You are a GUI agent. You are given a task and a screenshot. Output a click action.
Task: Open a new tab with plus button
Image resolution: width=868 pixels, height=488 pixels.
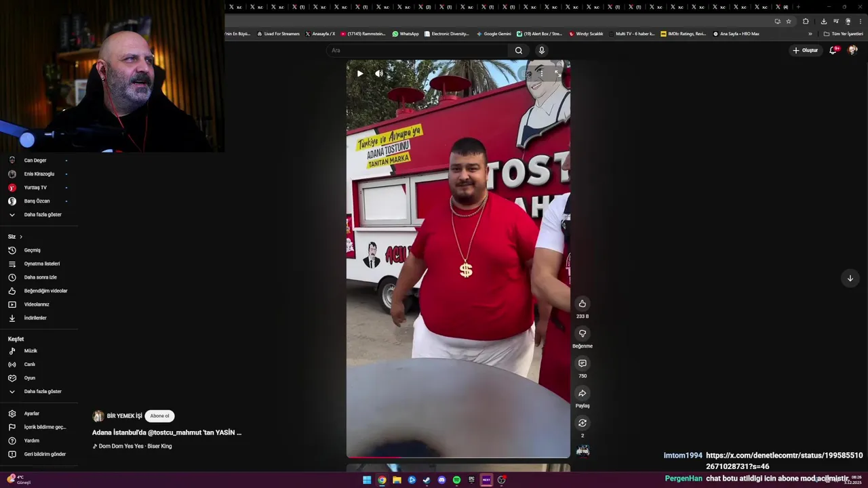click(798, 7)
